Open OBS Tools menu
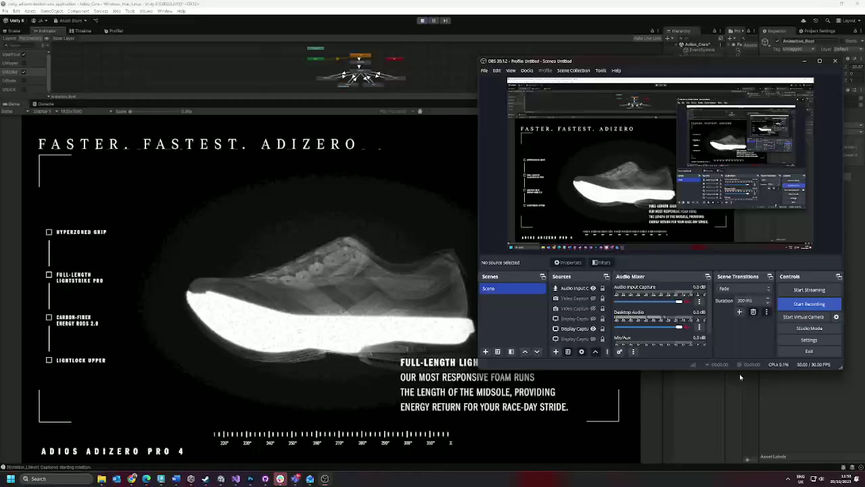Screen dimensions: 865x487 point(600,71)
